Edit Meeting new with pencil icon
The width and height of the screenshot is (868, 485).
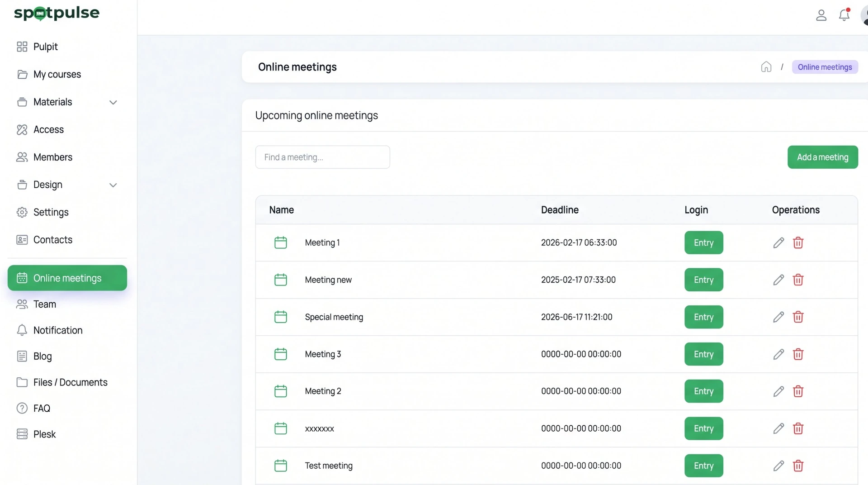778,280
